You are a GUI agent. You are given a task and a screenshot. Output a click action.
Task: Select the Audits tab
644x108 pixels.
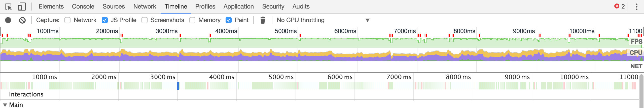tap(301, 7)
